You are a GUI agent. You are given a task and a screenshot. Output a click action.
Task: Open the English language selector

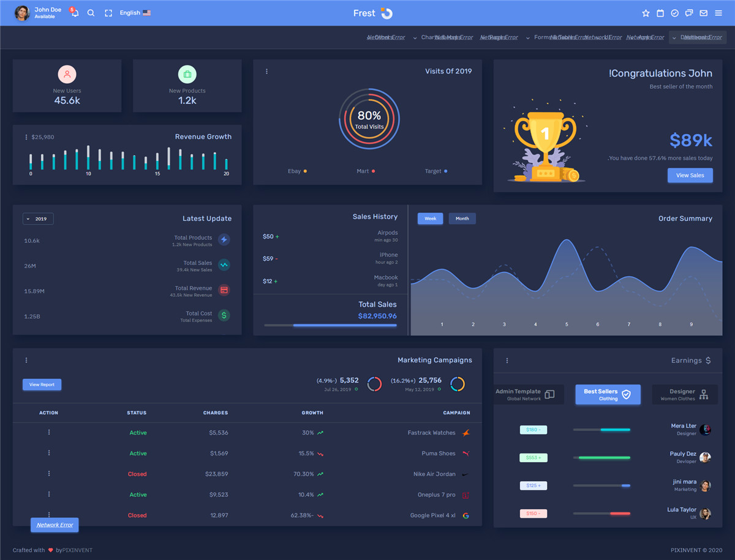tap(135, 13)
